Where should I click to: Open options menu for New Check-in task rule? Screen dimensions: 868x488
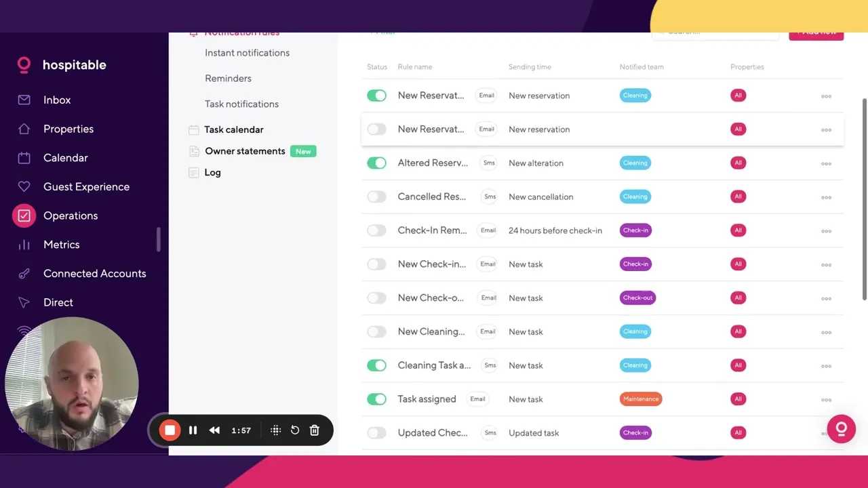[826, 265]
